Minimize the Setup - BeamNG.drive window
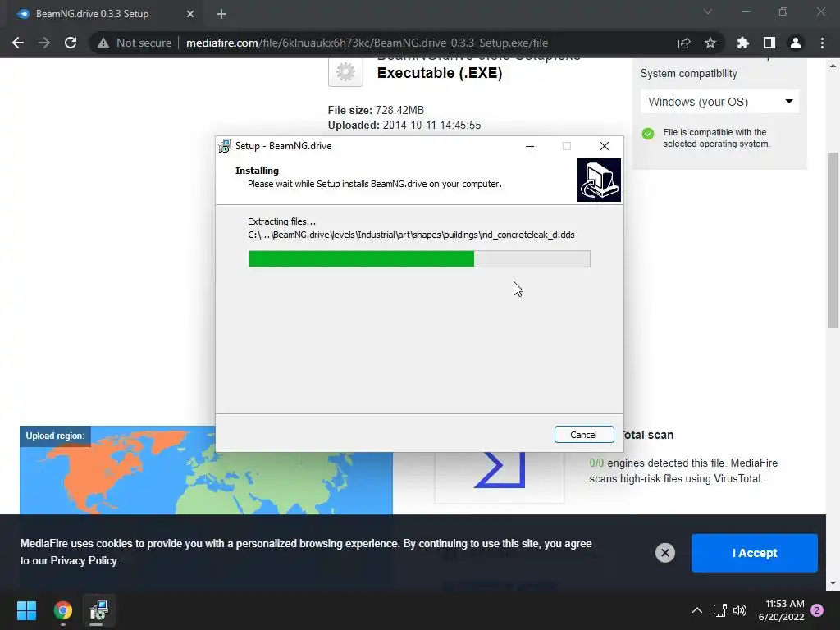Viewport: 840px width, 630px height. tap(530, 146)
